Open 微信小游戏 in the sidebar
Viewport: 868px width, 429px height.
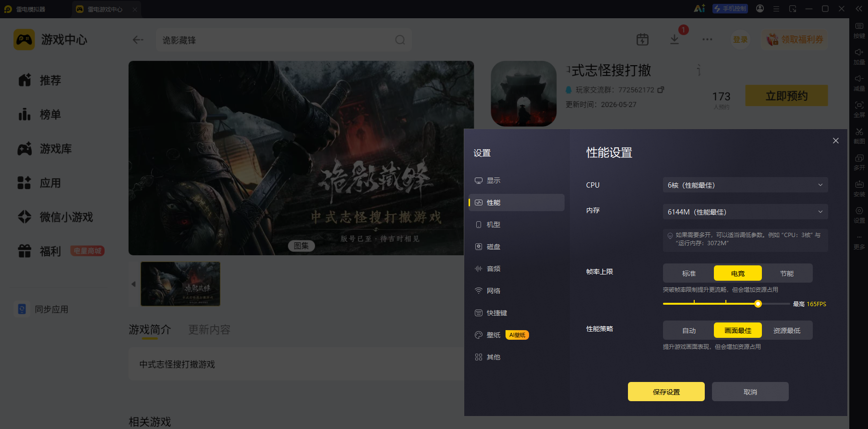point(55,217)
